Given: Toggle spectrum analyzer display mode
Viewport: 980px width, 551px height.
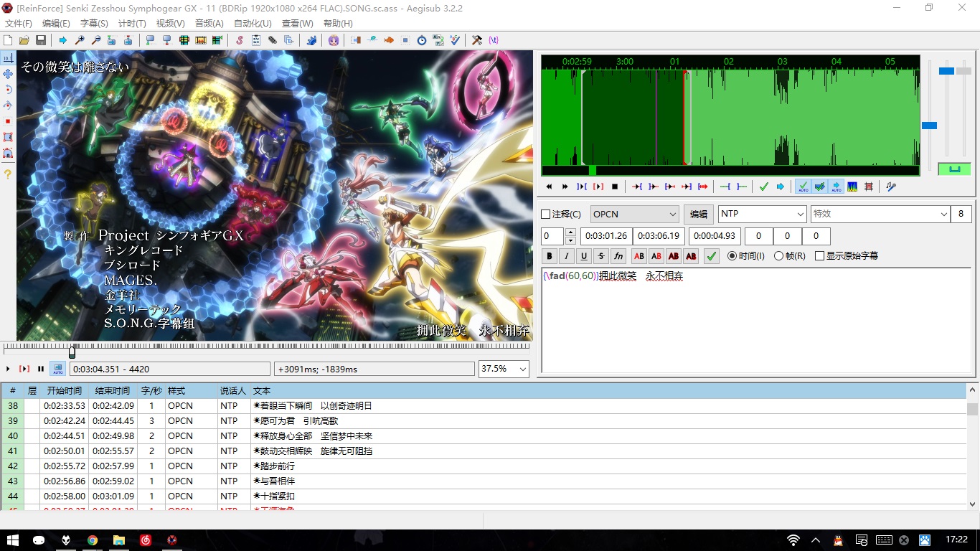Looking at the screenshot, I should pos(852,187).
